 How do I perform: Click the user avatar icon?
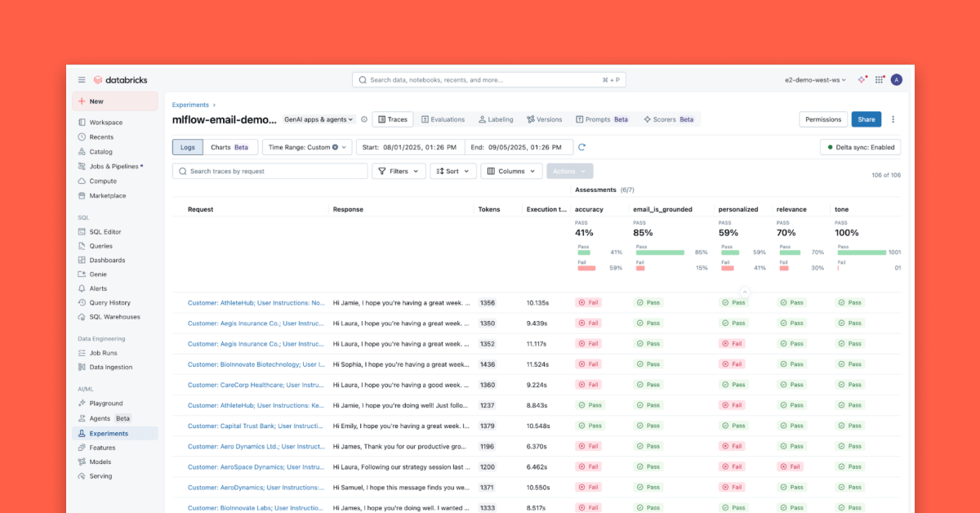click(896, 80)
